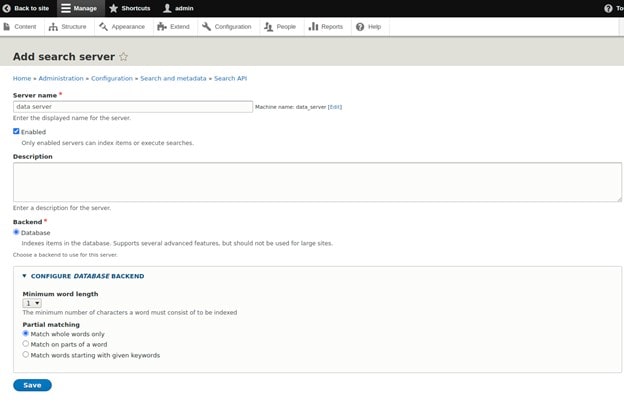Focus the Server name field

tap(133, 107)
